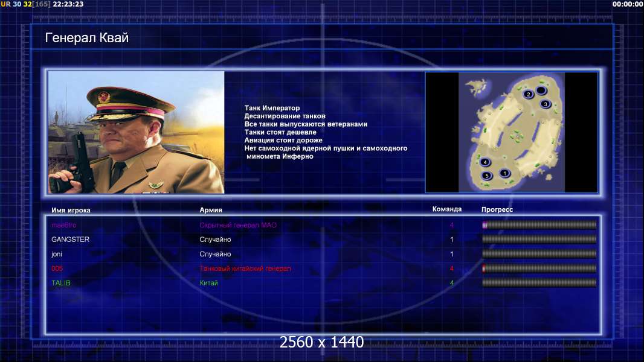Click start position marker 5 on the minimap
Screen dimensions: 644x362
487,176
